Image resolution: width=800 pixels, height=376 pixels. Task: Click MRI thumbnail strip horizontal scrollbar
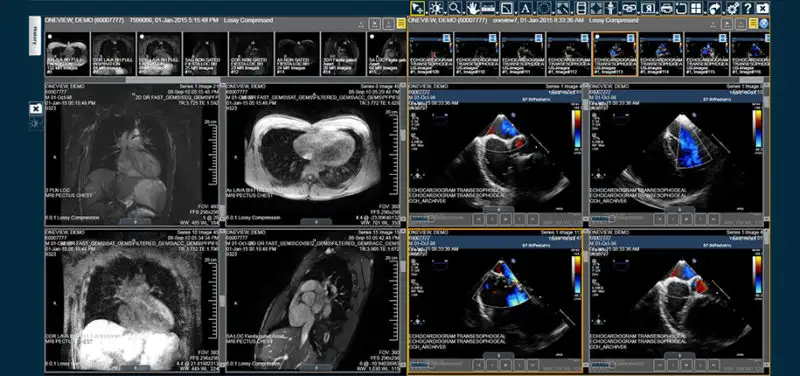[173, 80]
